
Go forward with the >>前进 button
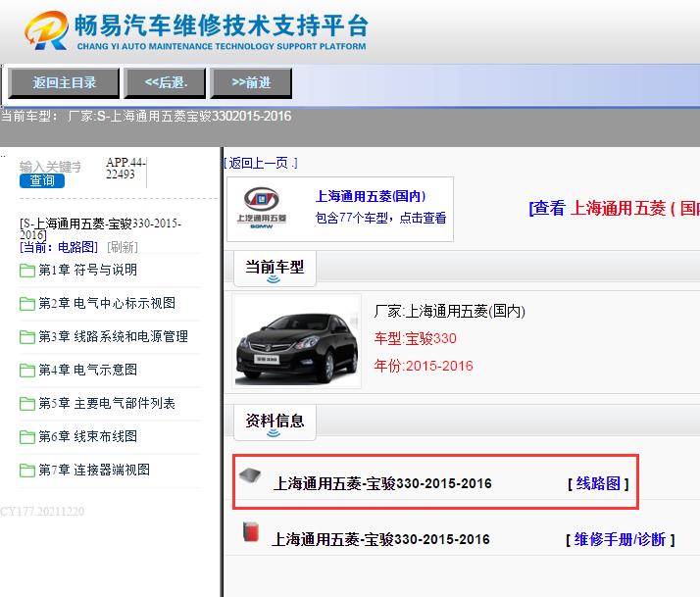[x=251, y=82]
